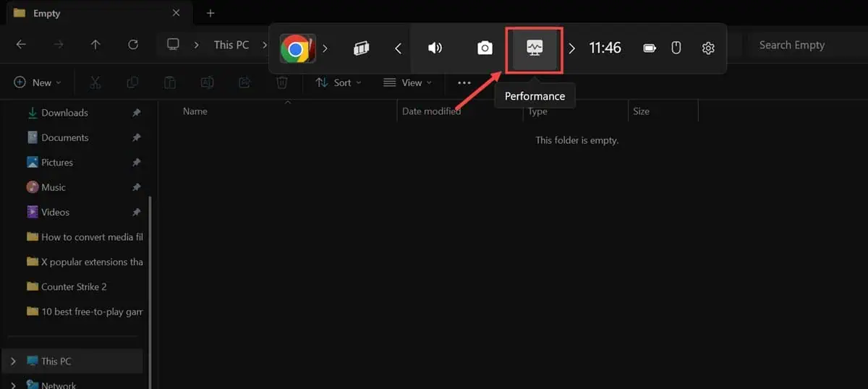Click the Paste icon in toolbar
The width and height of the screenshot is (868, 389).
coord(169,82)
